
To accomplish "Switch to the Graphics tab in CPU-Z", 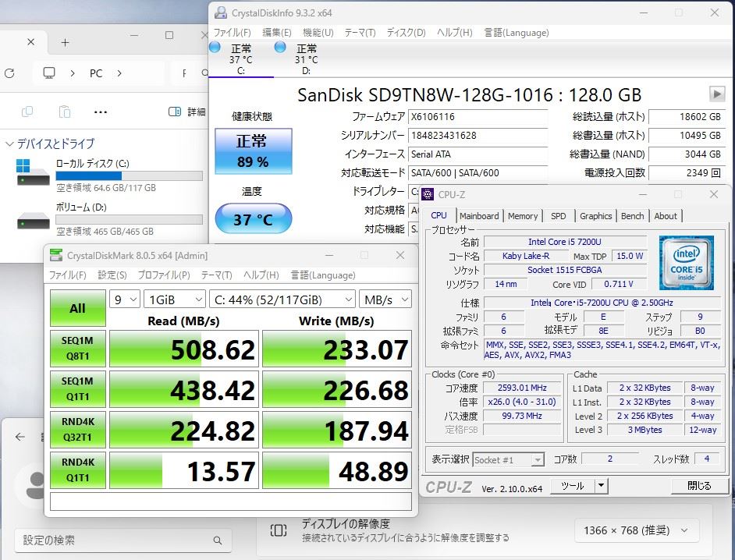I will click(596, 216).
